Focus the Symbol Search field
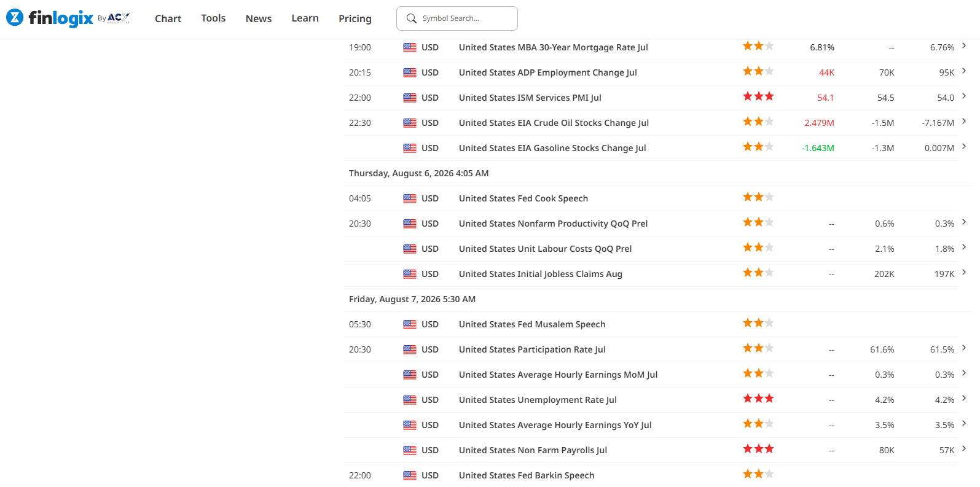Viewport: 980px width, 487px height. (457, 18)
